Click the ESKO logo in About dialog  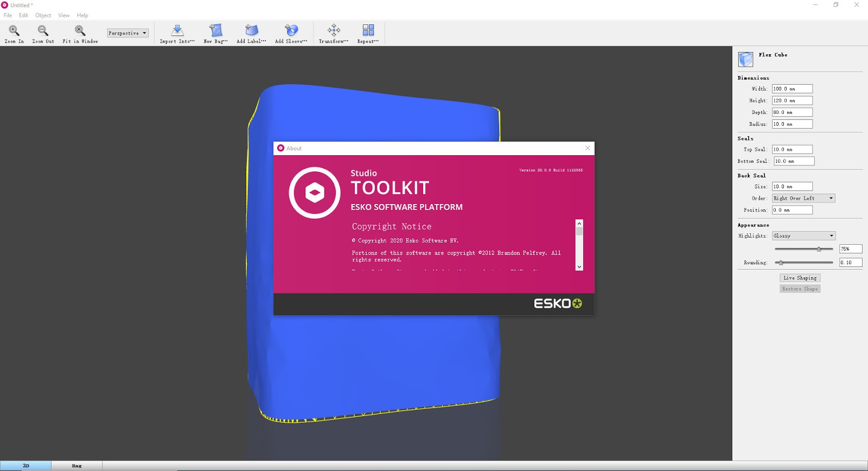[558, 303]
